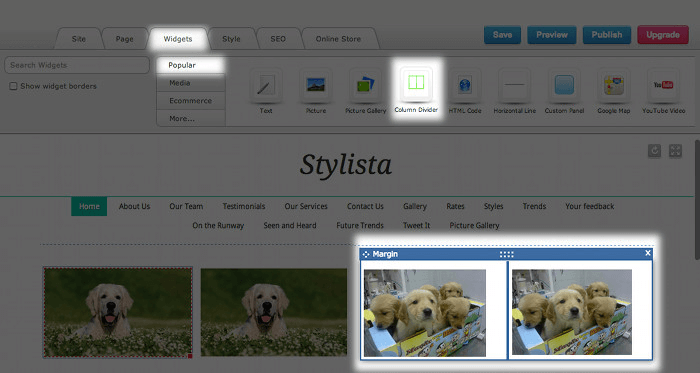
Task: Open the Site tab
Action: pyautogui.click(x=79, y=39)
